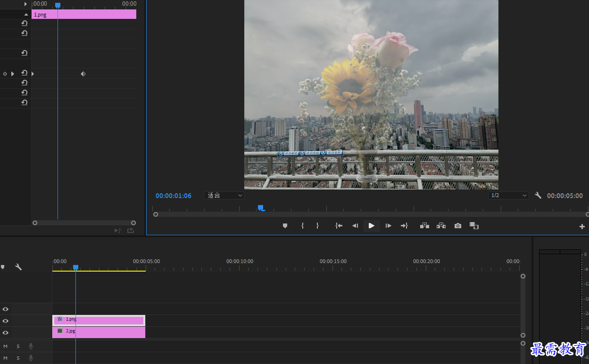Screen dimensions: 589x364
Task: Click the export icon in Effect Controls
Action: pyautogui.click(x=131, y=230)
